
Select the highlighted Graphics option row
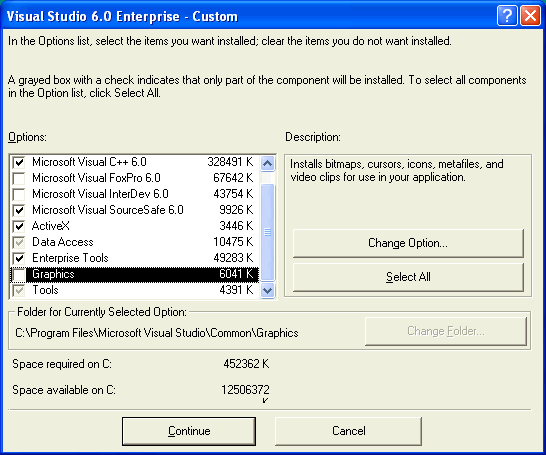click(134, 274)
